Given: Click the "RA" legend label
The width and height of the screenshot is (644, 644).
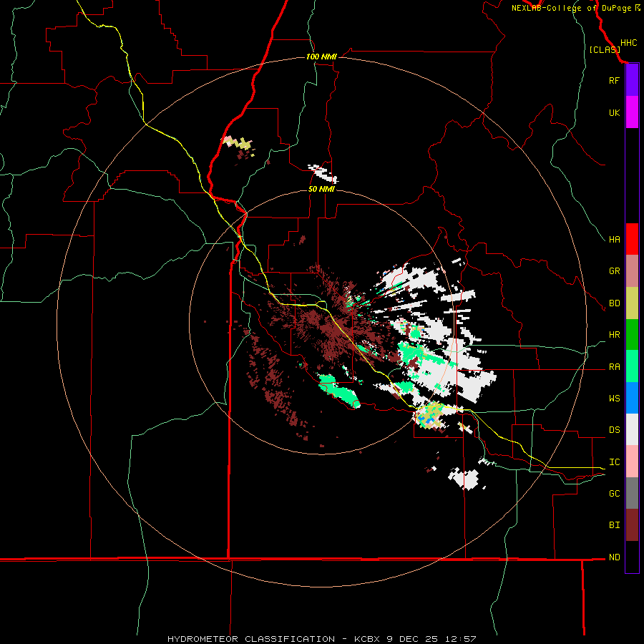Looking at the screenshot, I should tap(614, 367).
